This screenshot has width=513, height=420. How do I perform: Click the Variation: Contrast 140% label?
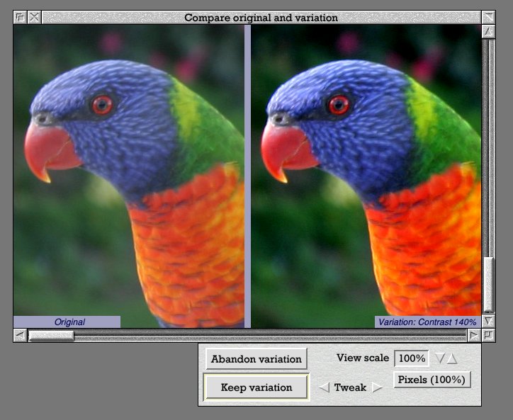pyautogui.click(x=427, y=322)
